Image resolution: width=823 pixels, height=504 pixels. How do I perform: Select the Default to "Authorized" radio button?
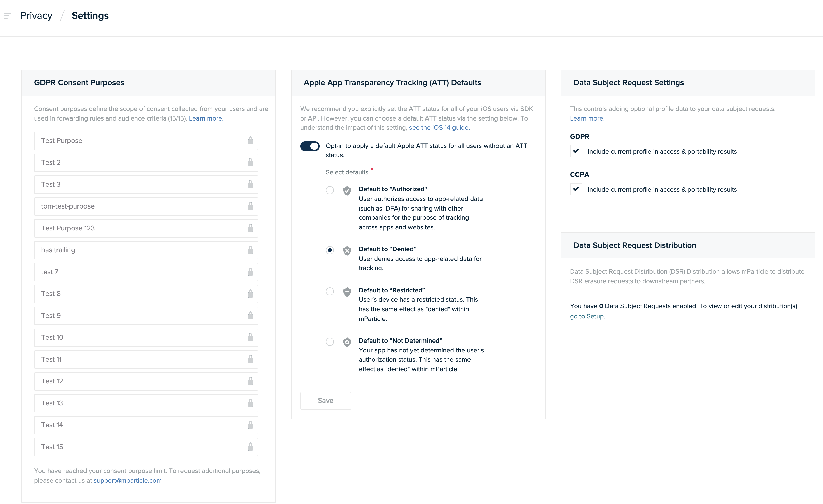pyautogui.click(x=330, y=190)
